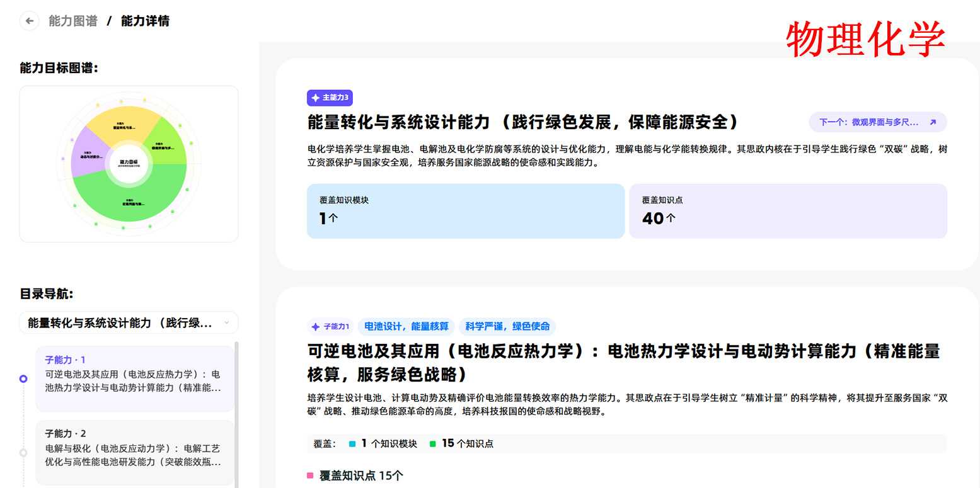Select the 电池设计，能量核算 tag

click(406, 326)
